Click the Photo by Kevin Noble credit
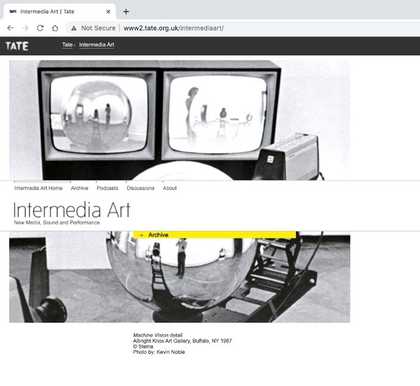This screenshot has width=420, height=386. (x=159, y=352)
